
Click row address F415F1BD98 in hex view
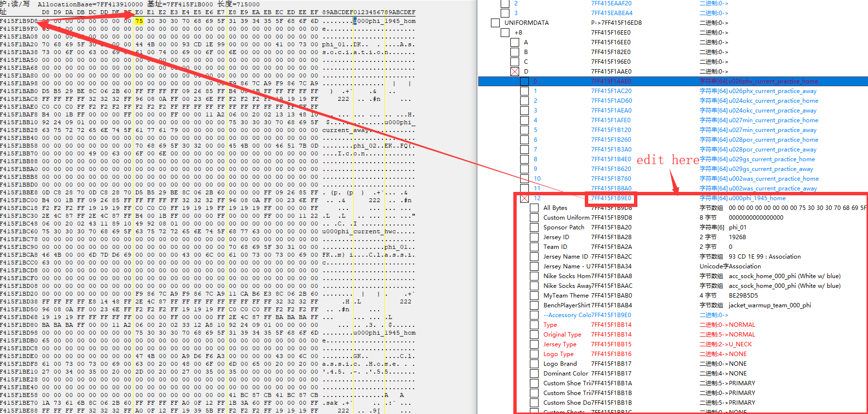coord(19,333)
